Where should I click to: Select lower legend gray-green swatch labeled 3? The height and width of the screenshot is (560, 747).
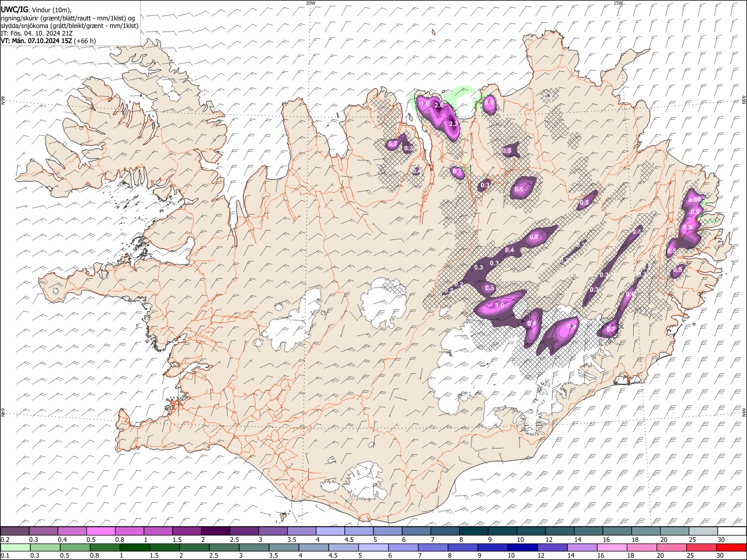(254, 547)
